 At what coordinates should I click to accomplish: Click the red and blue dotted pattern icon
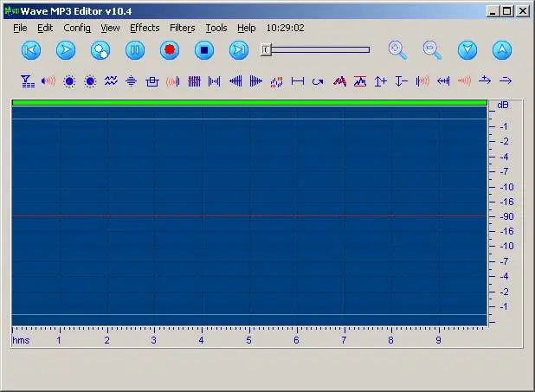tap(276, 82)
